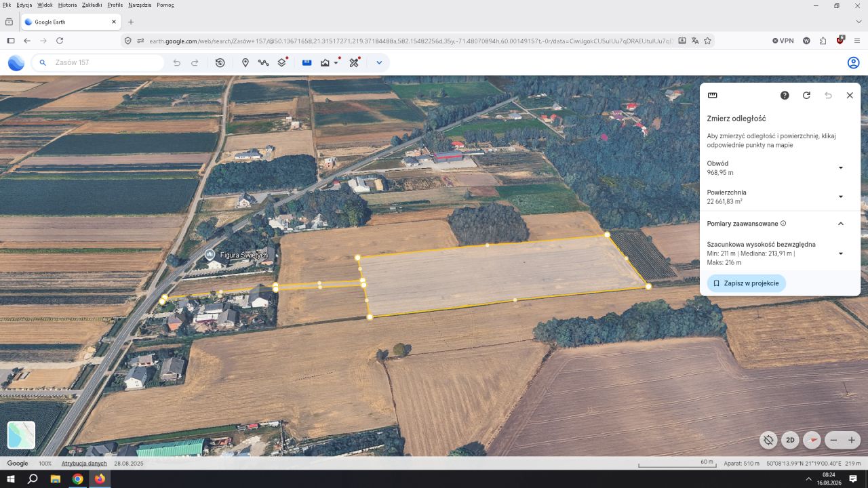Open the Historia menu
This screenshot has width=868, height=488.
[67, 5]
